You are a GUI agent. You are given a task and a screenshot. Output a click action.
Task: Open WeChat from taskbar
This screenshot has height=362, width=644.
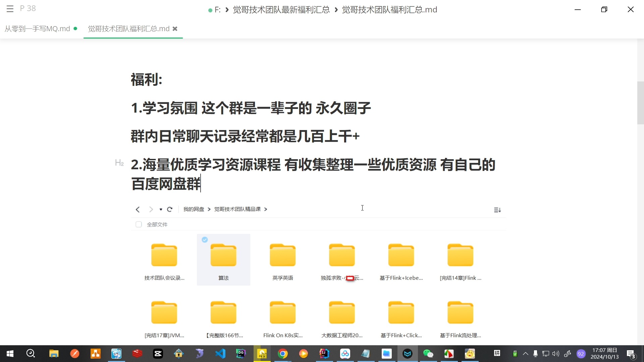(428, 354)
